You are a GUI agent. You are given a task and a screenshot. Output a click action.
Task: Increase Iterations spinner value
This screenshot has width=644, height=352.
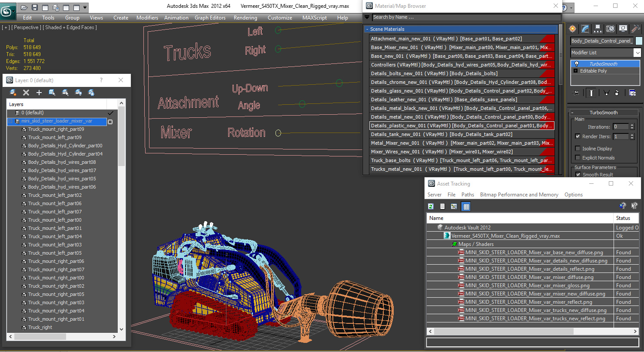pos(633,125)
